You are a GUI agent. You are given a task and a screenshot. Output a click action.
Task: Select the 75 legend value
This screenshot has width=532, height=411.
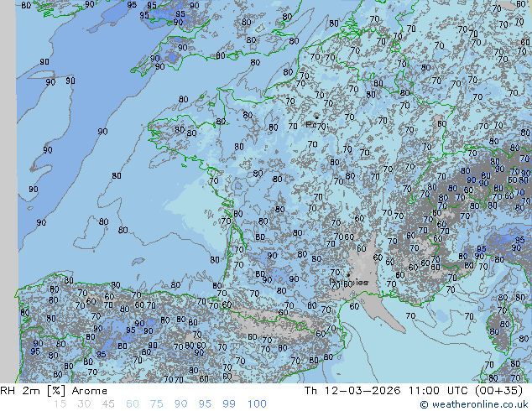156,404
